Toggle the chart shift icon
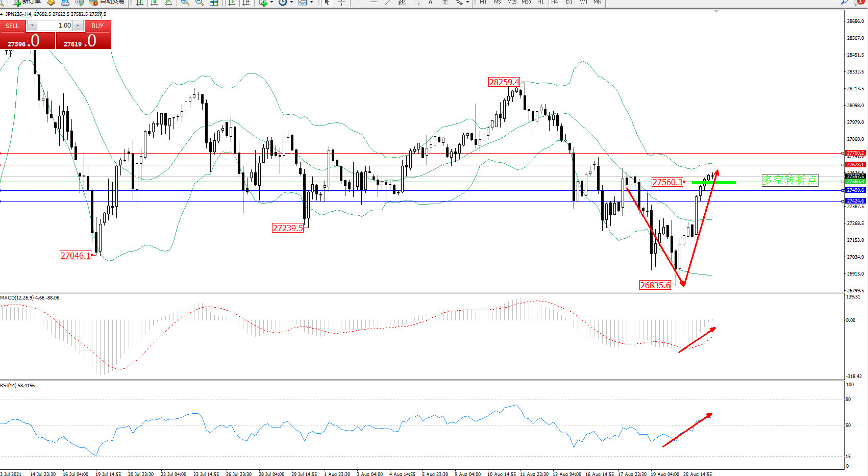 tap(246, 3)
